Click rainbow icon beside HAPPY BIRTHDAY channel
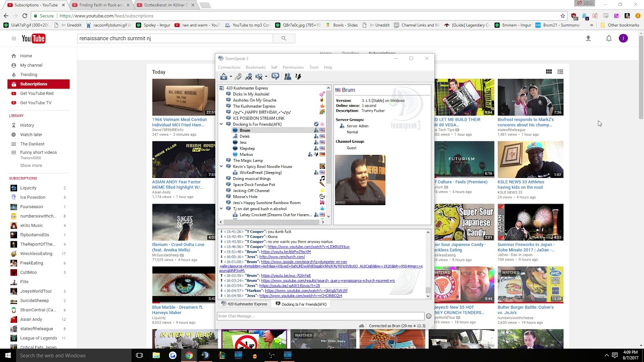The height and width of the screenshot is (362, 644). pos(322,112)
